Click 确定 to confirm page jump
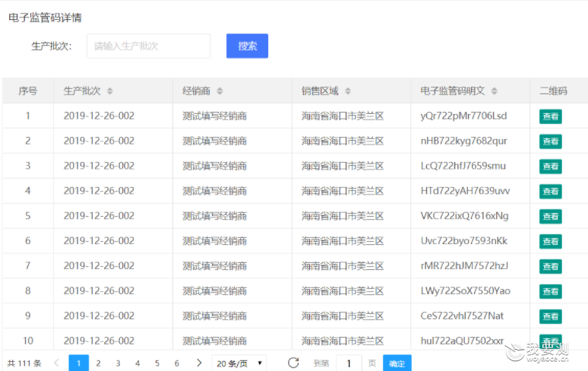The width and height of the screenshot is (588, 371). (397, 363)
